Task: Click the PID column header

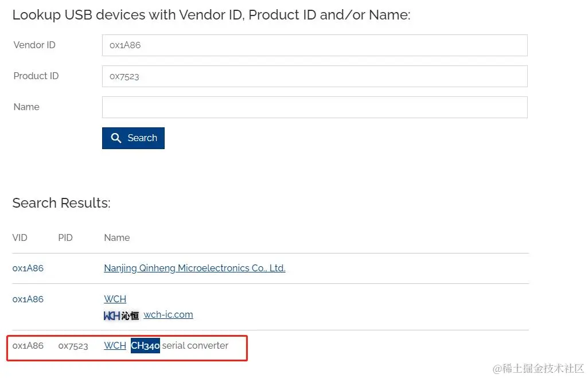Action: point(65,237)
